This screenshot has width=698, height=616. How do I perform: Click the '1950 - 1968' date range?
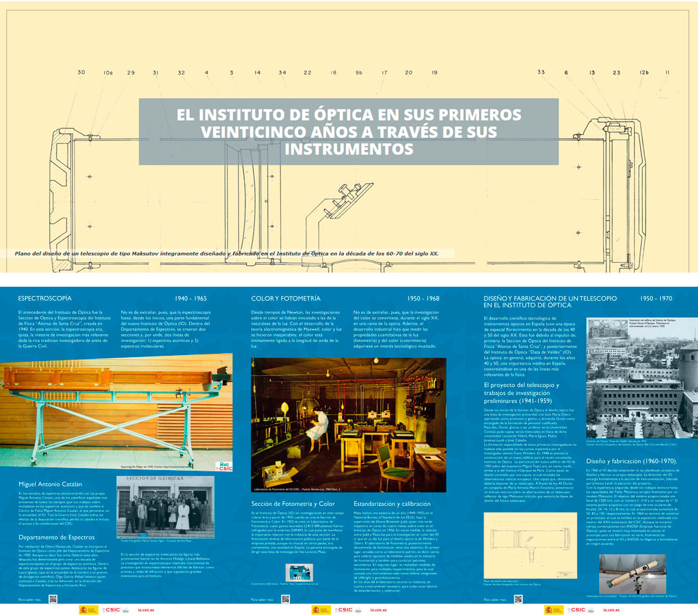pos(423,299)
